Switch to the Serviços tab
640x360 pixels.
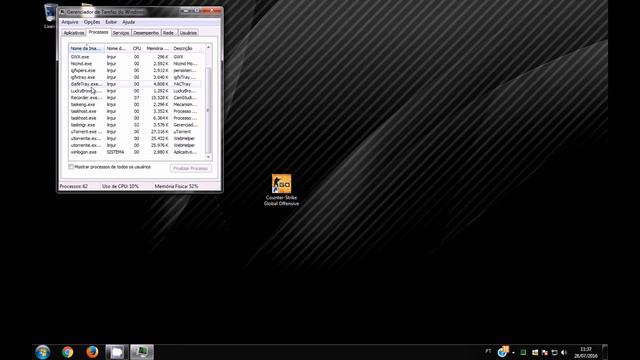click(x=121, y=33)
